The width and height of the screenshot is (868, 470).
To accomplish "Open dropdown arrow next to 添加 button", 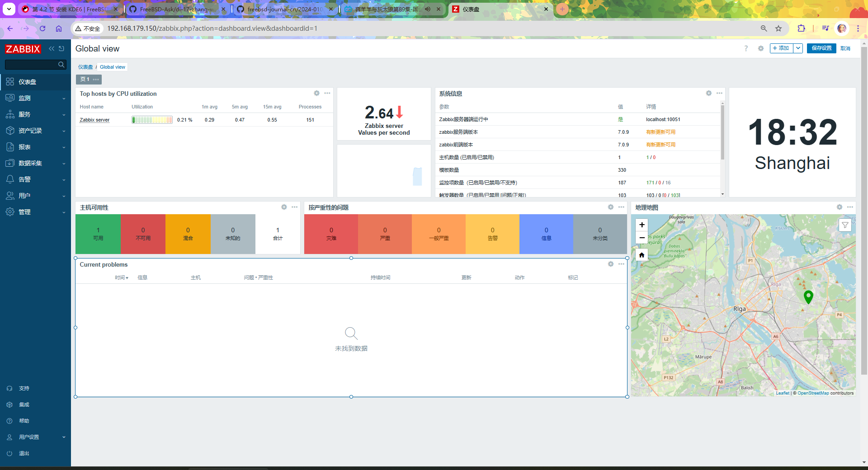I will click(798, 48).
